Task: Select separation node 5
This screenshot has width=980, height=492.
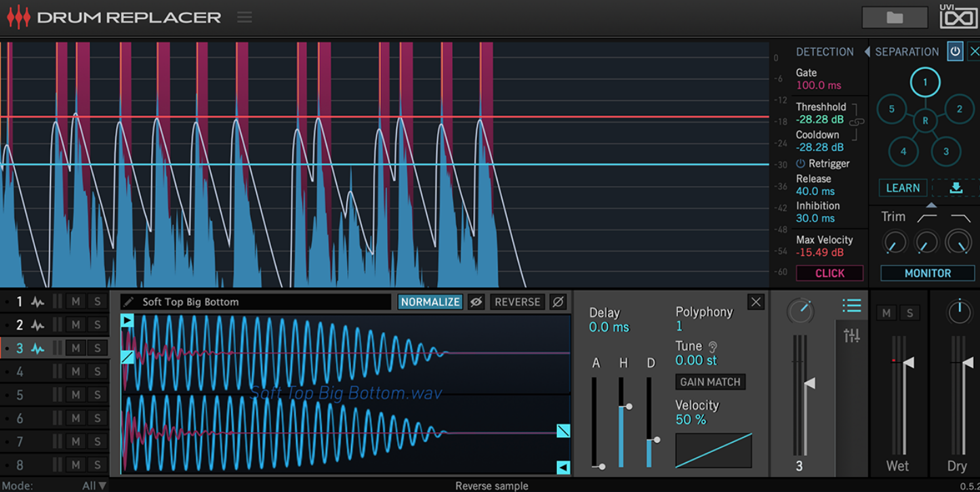Action: click(892, 109)
